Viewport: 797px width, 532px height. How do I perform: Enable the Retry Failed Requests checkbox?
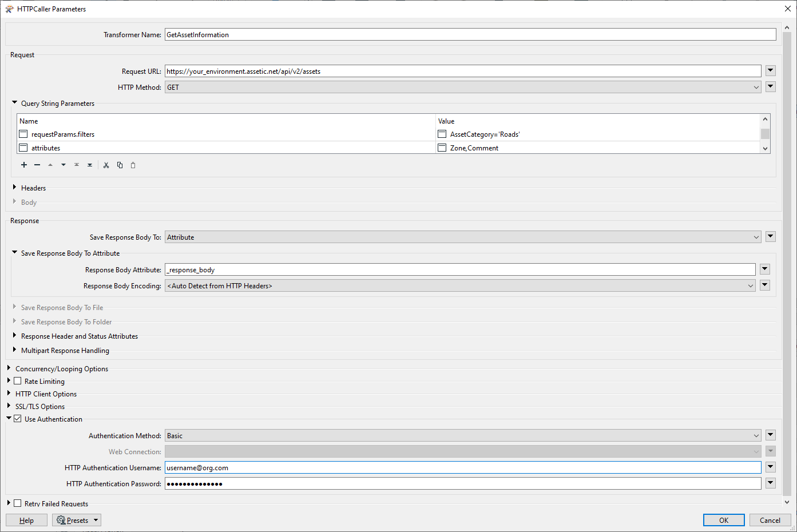tap(18, 503)
